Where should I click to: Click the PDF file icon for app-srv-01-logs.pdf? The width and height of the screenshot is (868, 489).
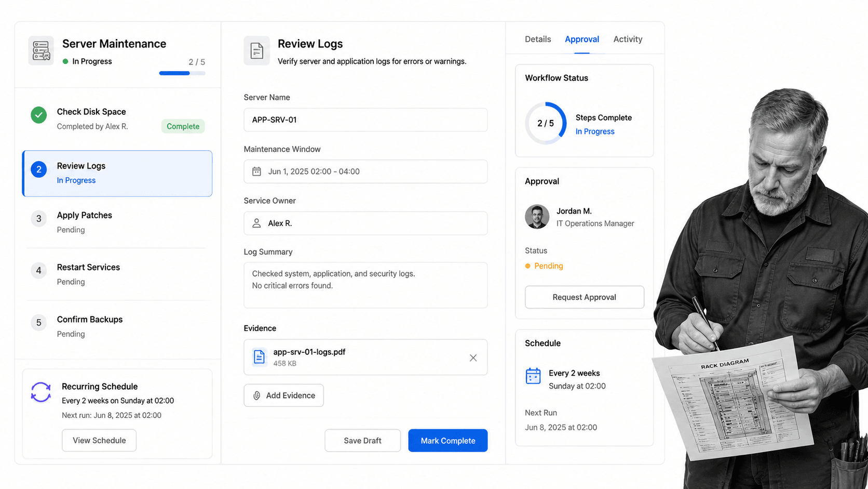coord(259,357)
